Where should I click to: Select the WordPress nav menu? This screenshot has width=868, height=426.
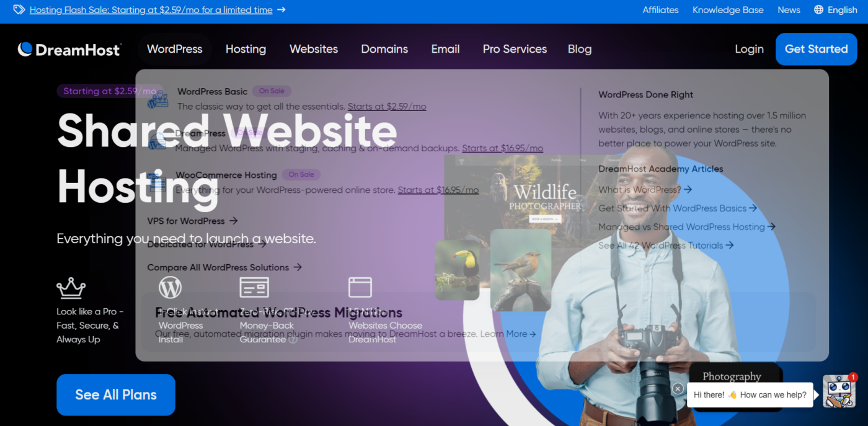175,49
